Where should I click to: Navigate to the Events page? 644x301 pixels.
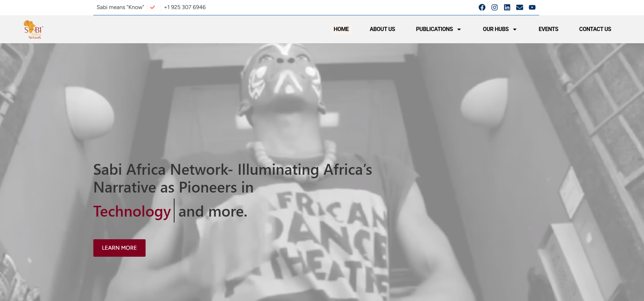[548, 29]
